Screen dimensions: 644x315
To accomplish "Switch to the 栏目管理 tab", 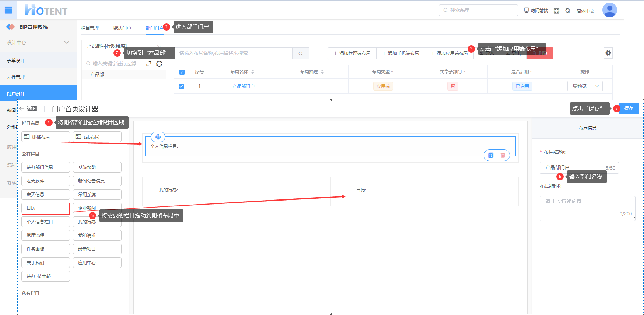I will (90, 28).
